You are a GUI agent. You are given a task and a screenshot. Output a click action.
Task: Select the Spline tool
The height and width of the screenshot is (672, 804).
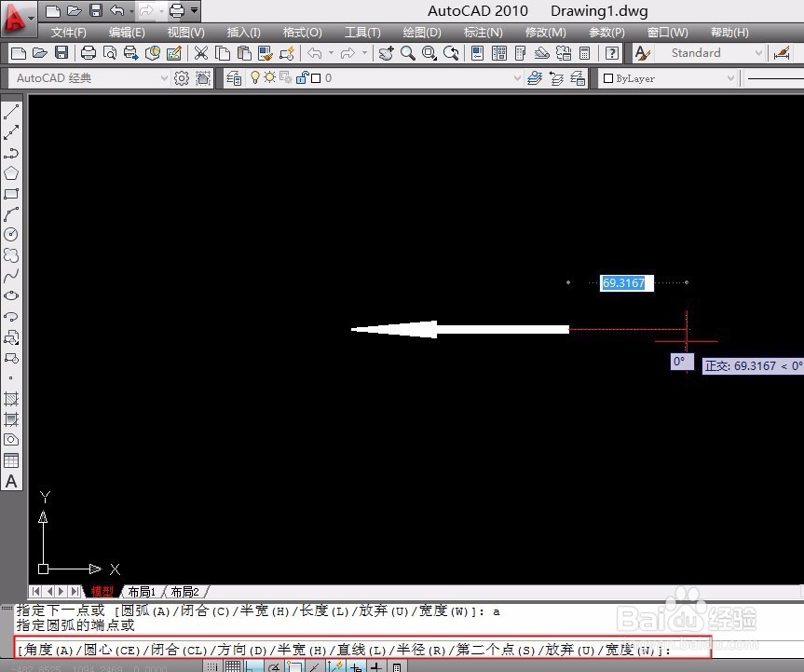click(x=11, y=276)
